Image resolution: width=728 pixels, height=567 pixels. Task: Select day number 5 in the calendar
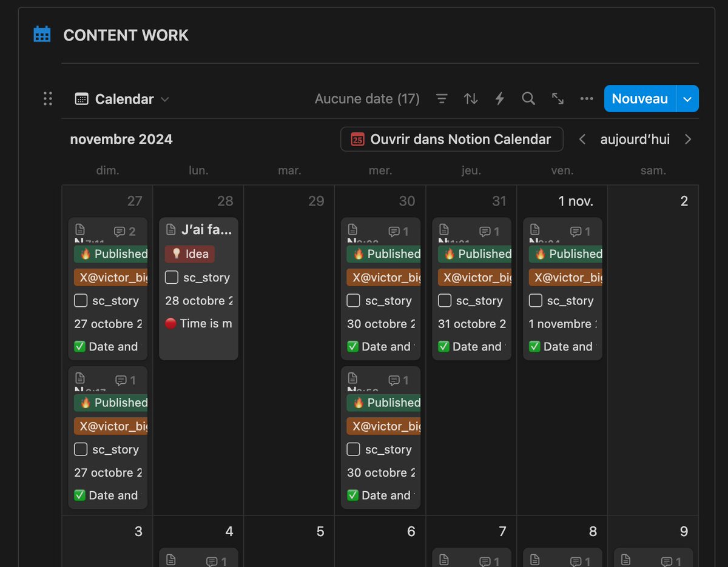pos(320,532)
